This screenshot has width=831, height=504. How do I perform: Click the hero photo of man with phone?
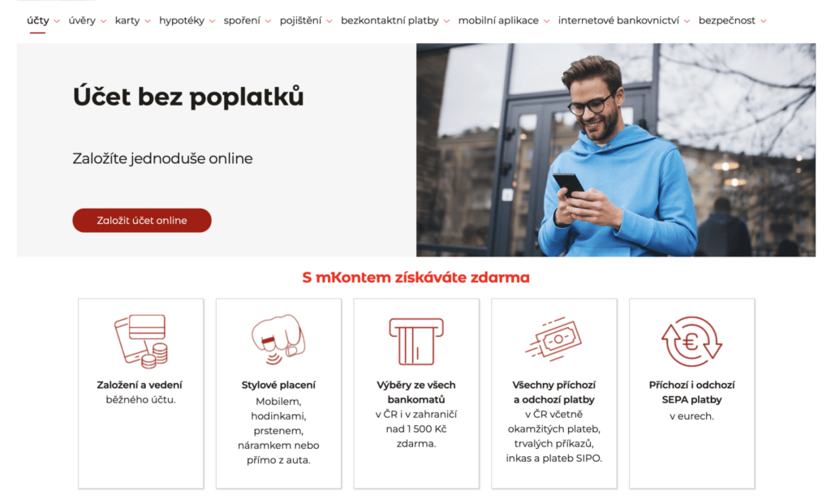[616, 150]
